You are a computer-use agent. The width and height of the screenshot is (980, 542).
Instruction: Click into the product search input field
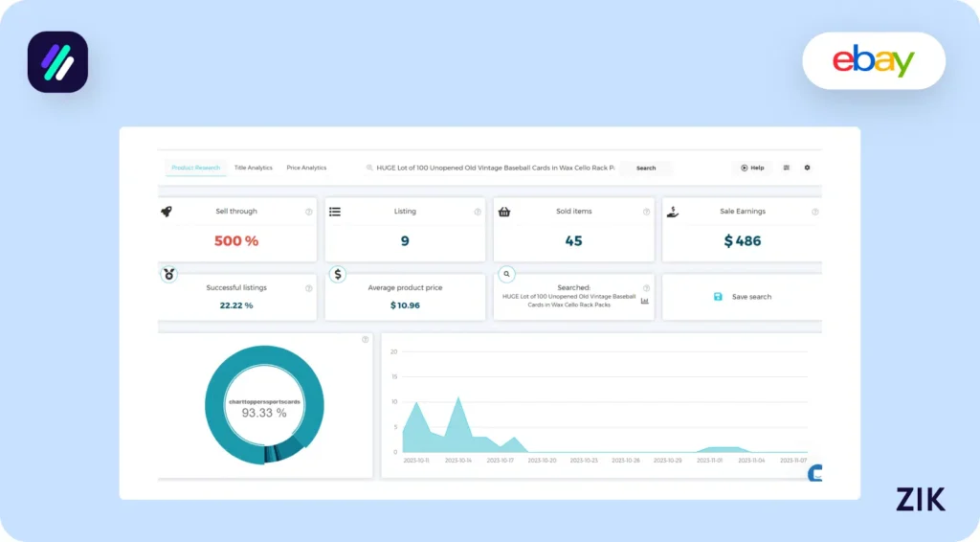pyautogui.click(x=493, y=168)
